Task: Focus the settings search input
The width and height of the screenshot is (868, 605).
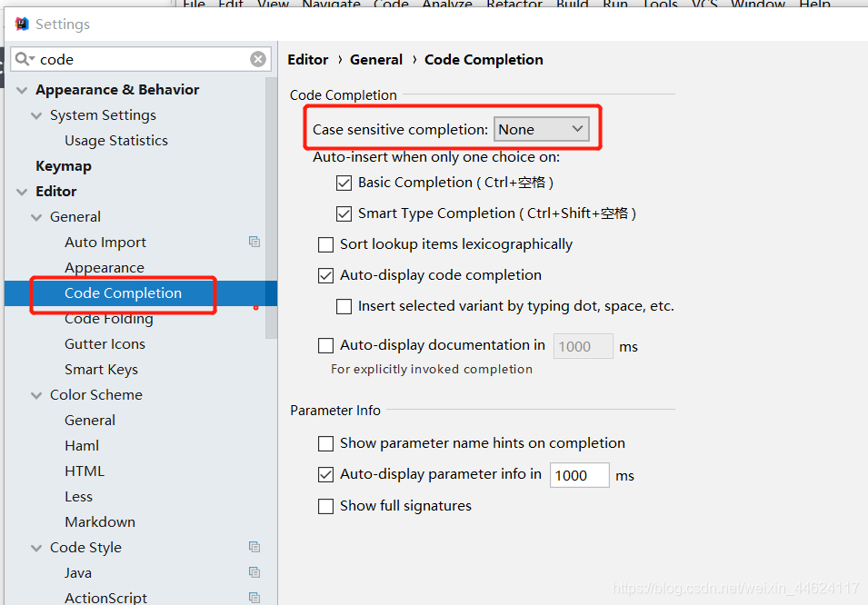Action: 141,59
